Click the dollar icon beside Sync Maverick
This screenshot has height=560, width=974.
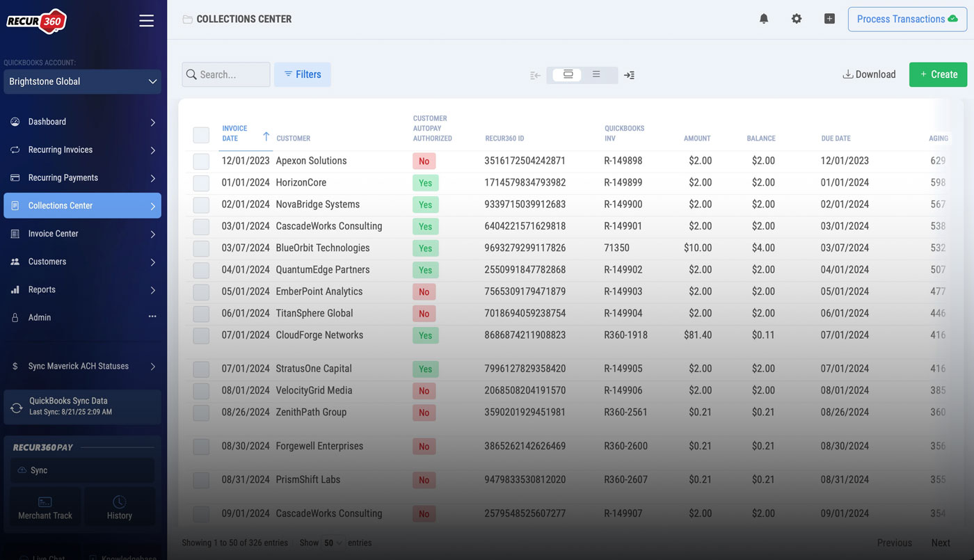[15, 366]
